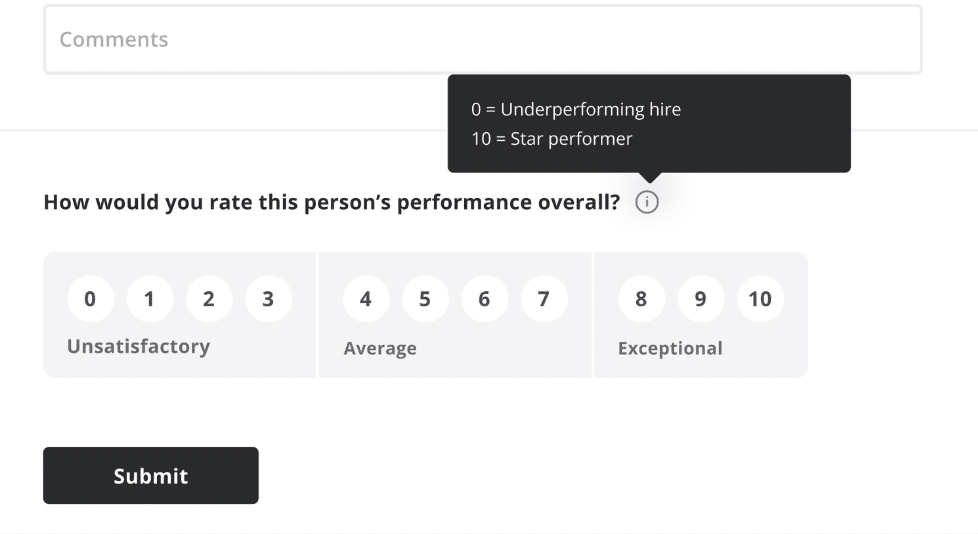978x534 pixels.
Task: Click the Exceptional group label
Action: click(671, 348)
